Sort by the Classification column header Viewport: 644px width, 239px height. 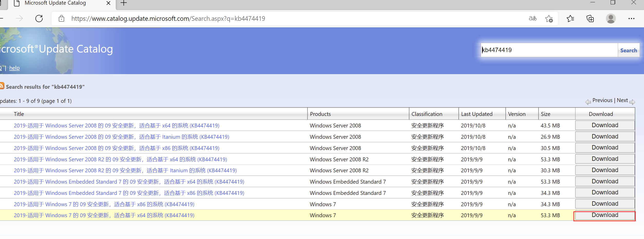(x=427, y=114)
